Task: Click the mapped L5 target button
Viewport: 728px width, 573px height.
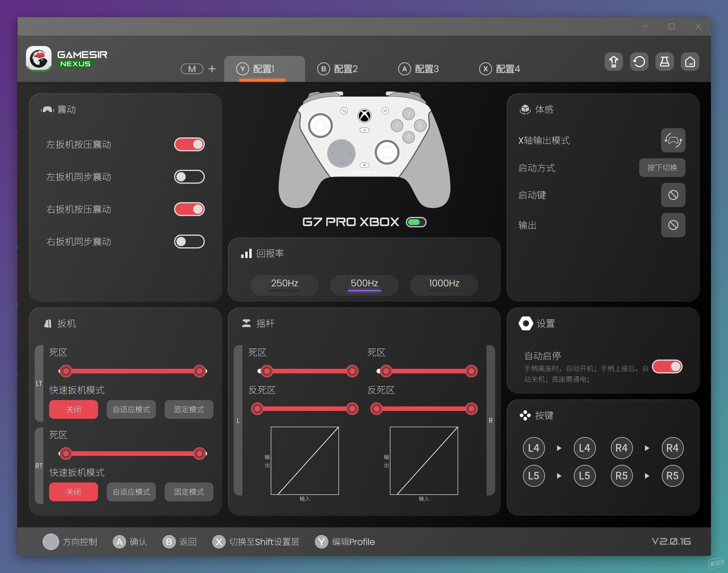Action: (x=585, y=476)
